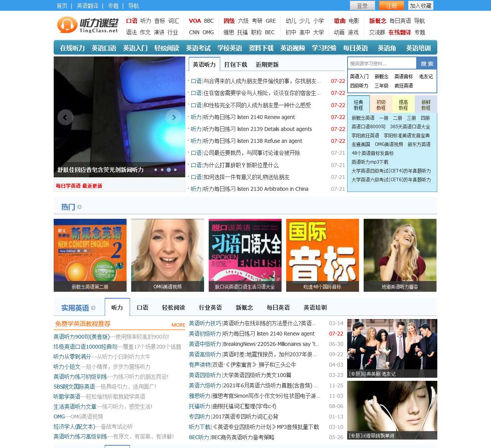Click the blue 搜索 search button

pos(426,63)
